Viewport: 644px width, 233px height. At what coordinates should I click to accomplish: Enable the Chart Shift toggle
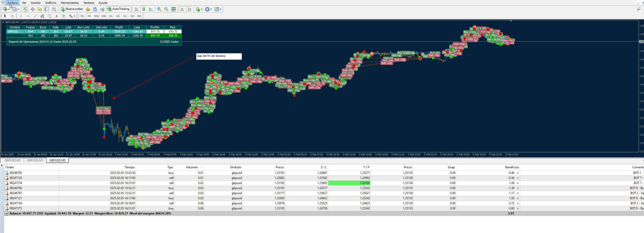[x=190, y=9]
